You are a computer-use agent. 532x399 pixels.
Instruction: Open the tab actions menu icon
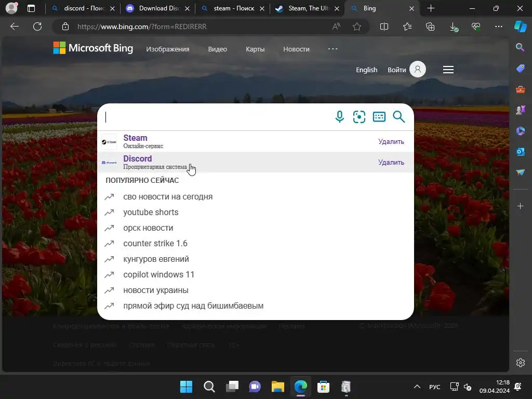click(x=31, y=8)
